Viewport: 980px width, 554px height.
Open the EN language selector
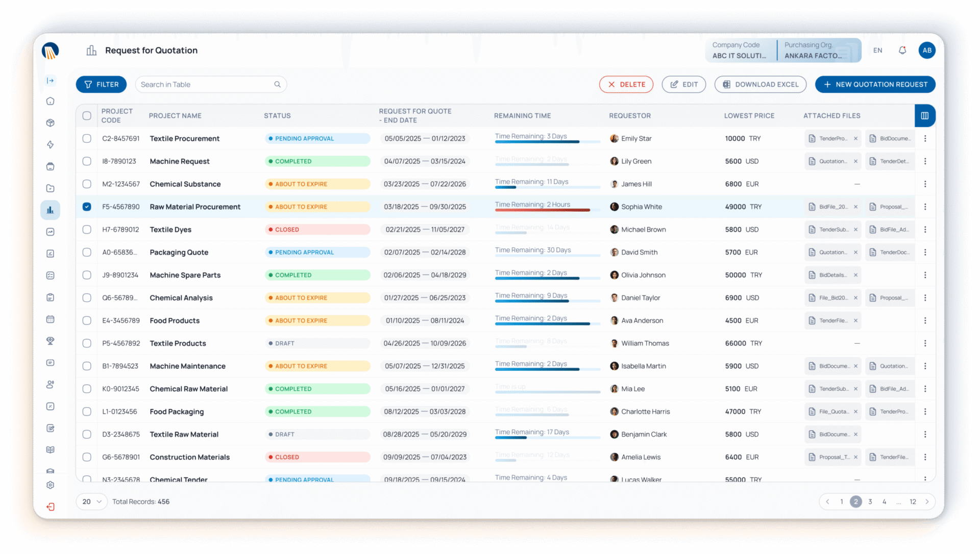pos(877,50)
